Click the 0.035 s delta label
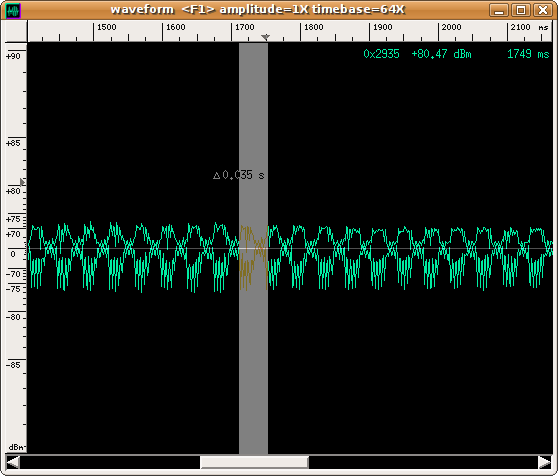The height and width of the screenshot is (476, 558). [x=239, y=175]
